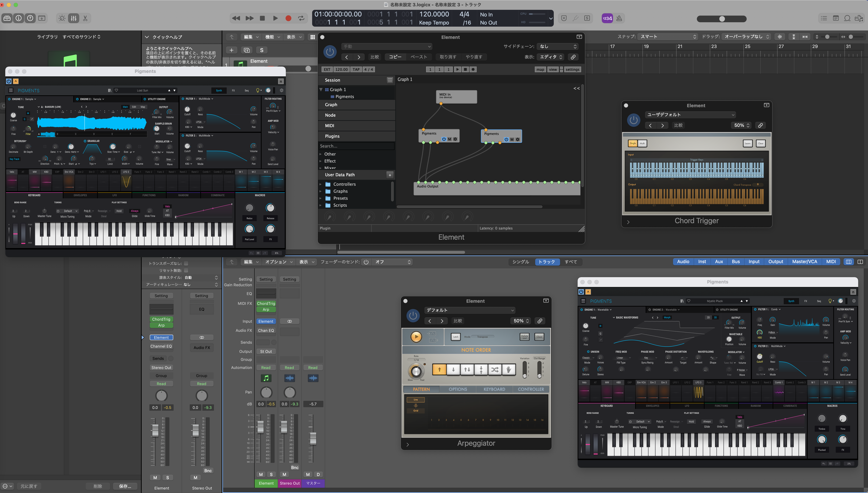Viewport: 868px width, 493px height.
Task: Select the Aux mixer filter tab
Action: [719, 261]
